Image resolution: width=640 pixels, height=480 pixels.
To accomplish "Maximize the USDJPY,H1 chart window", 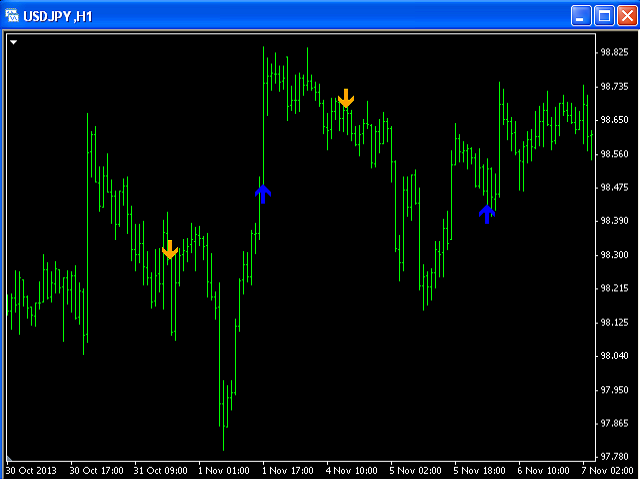I will point(604,16).
